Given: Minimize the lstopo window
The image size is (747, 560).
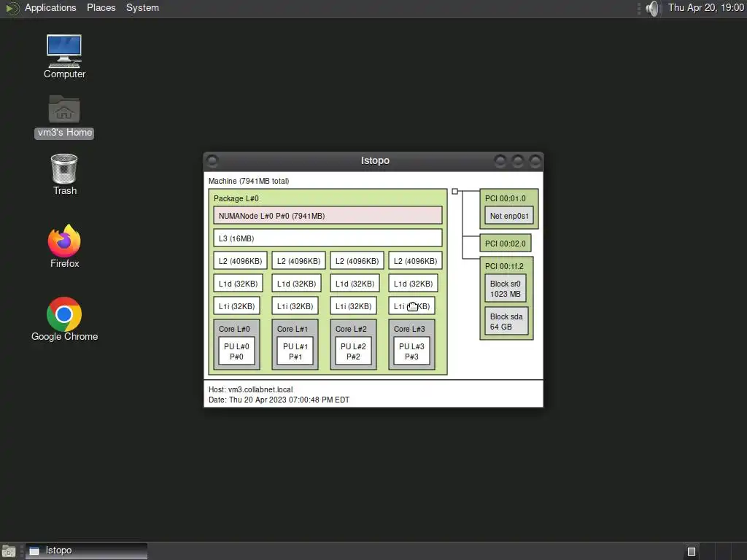Looking at the screenshot, I should click(500, 161).
